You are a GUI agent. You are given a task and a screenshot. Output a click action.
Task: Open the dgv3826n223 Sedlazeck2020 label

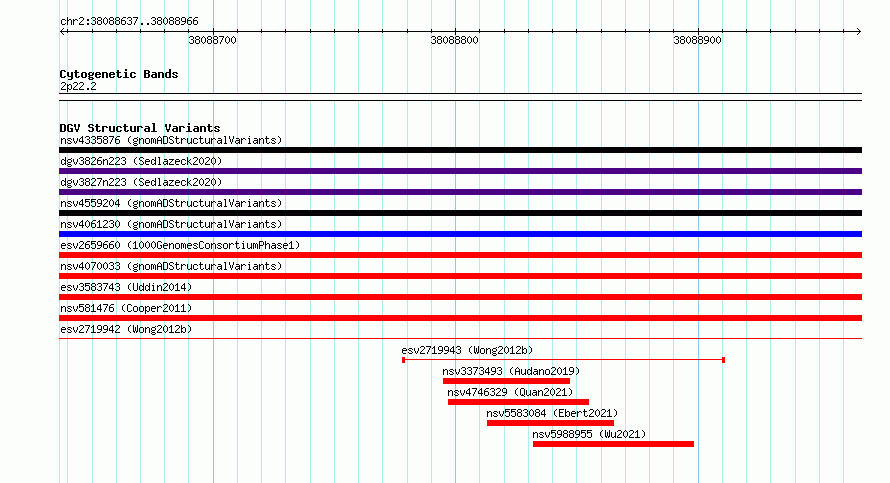point(141,161)
